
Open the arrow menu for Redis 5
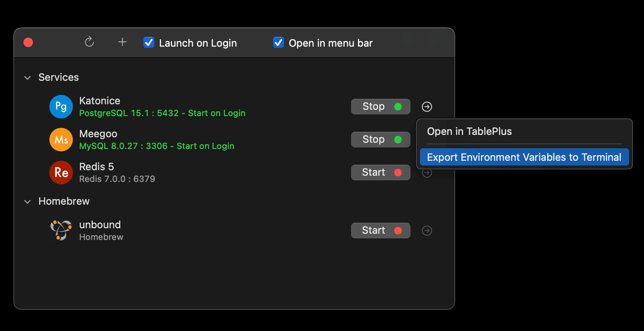pyautogui.click(x=427, y=173)
